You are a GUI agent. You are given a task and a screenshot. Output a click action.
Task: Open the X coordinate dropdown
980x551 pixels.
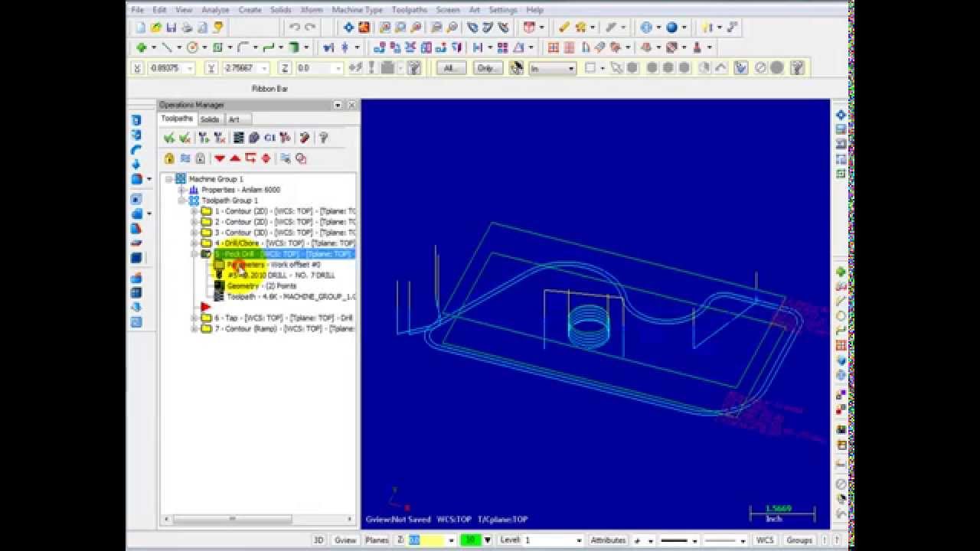pyautogui.click(x=190, y=68)
